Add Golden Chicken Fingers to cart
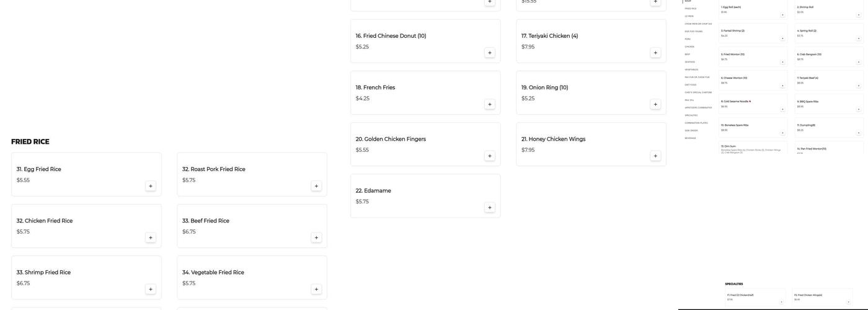The image size is (868, 310). (x=490, y=156)
